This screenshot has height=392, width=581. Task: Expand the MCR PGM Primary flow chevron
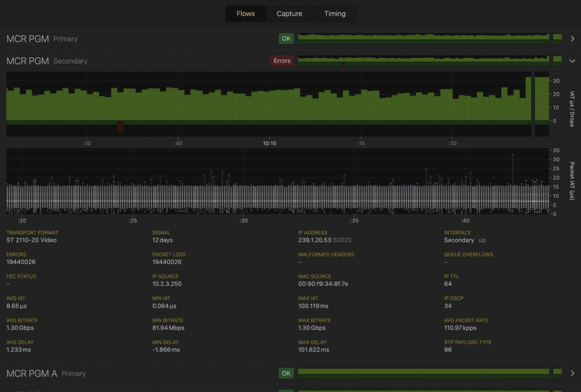[572, 39]
